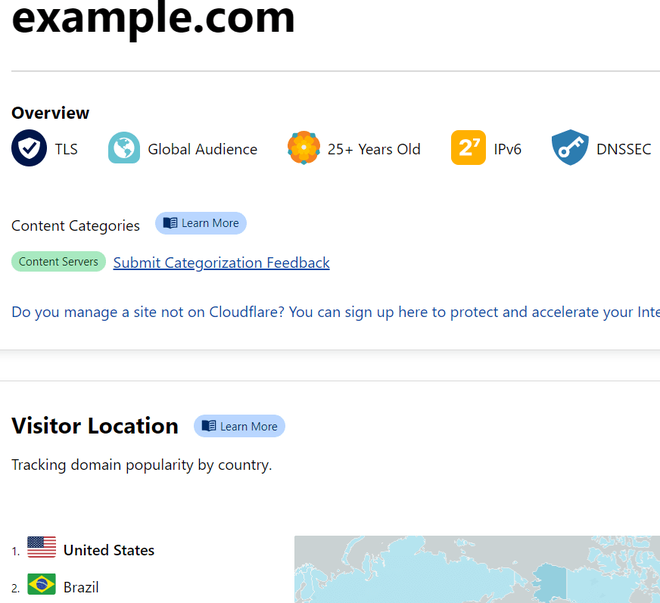This screenshot has height=603, width=660.
Task: Click the 25+ Years Old label
Action: [x=374, y=149]
